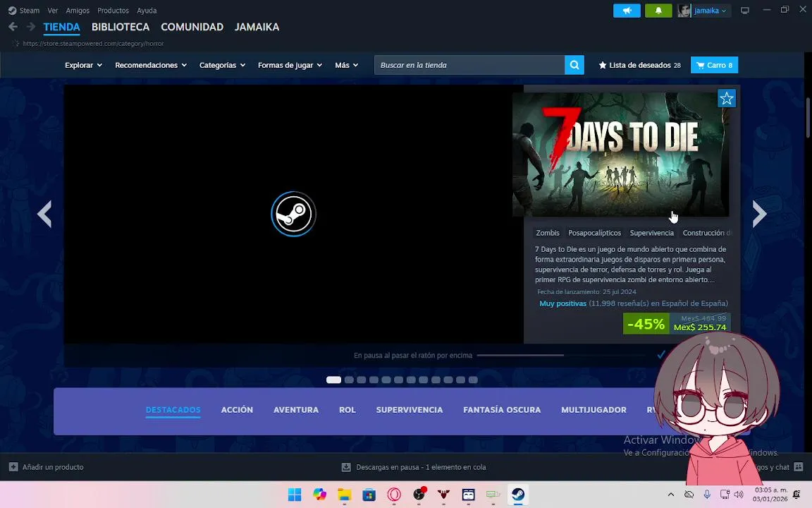Open the Steam announcements megaphone button
This screenshot has height=508, width=812.
coord(627,11)
